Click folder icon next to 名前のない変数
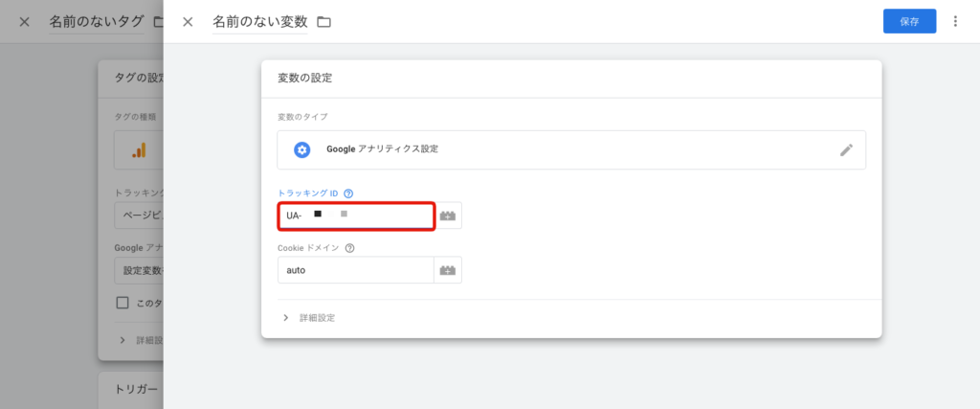Image resolution: width=980 pixels, height=409 pixels. point(323,23)
